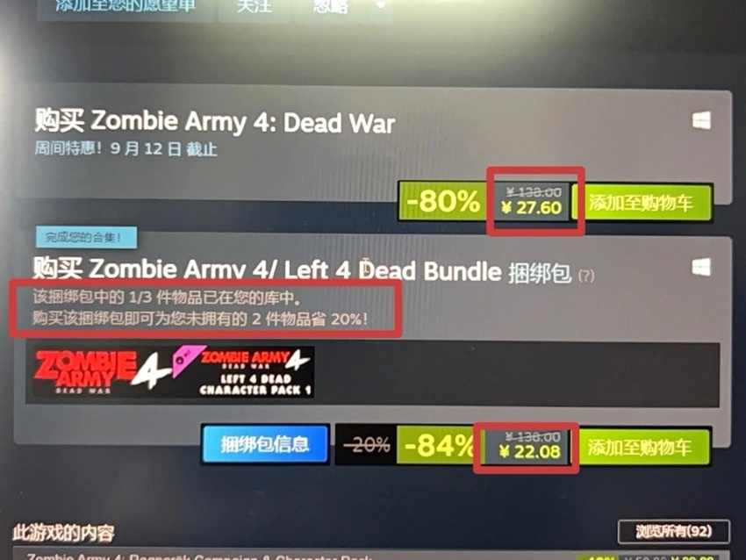
Task: Click the 忽略 ignore button
Action: click(330, 7)
